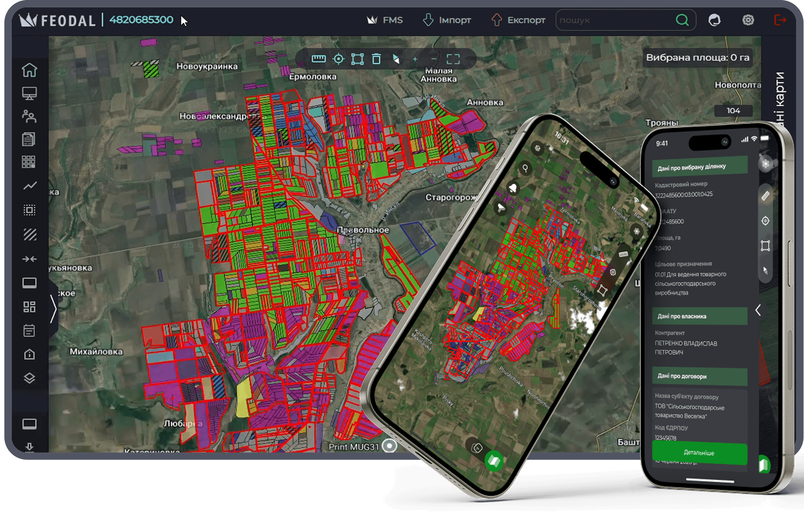The width and height of the screenshot is (804, 532).
Task: Open the contractors people sidebar icon
Action: 29,116
